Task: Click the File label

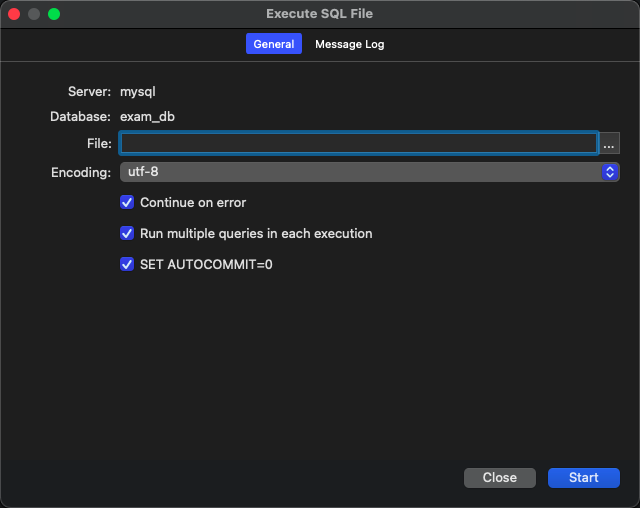Action: click(x=99, y=143)
